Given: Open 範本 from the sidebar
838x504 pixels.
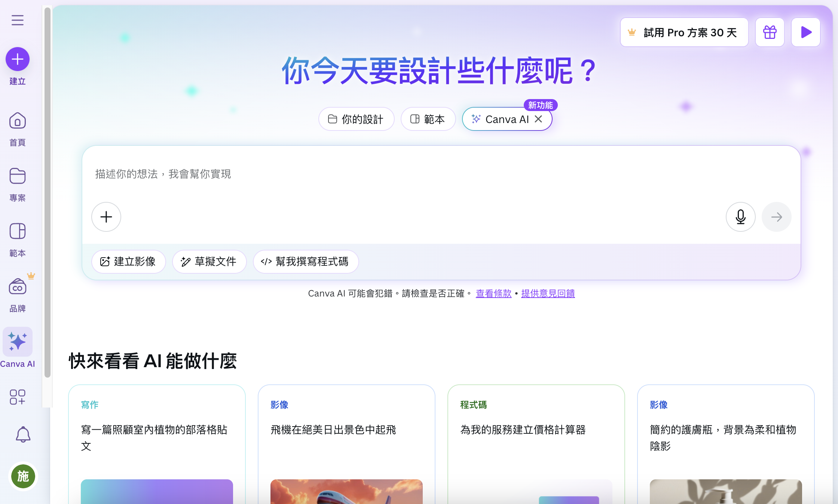Looking at the screenshot, I should (x=17, y=231).
